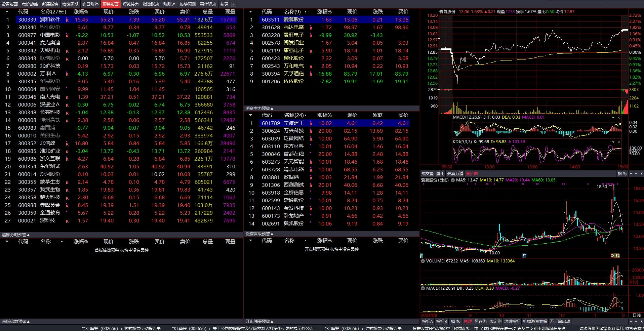
Task: Click the 0 reset button beside the 指标 button
Action: 642,174
